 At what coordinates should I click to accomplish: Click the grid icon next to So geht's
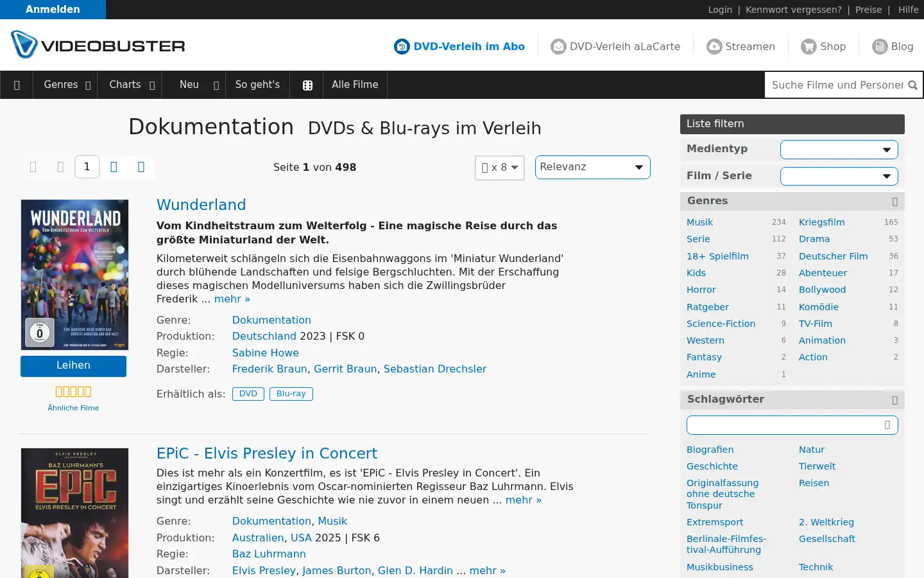pyautogui.click(x=307, y=85)
